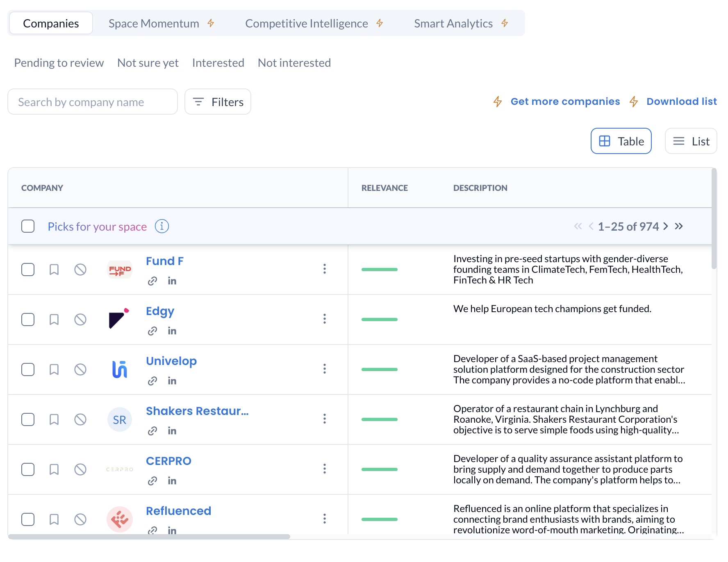This screenshot has width=728, height=562.
Task: Select all with Picks for your space checkbox
Action: [28, 226]
